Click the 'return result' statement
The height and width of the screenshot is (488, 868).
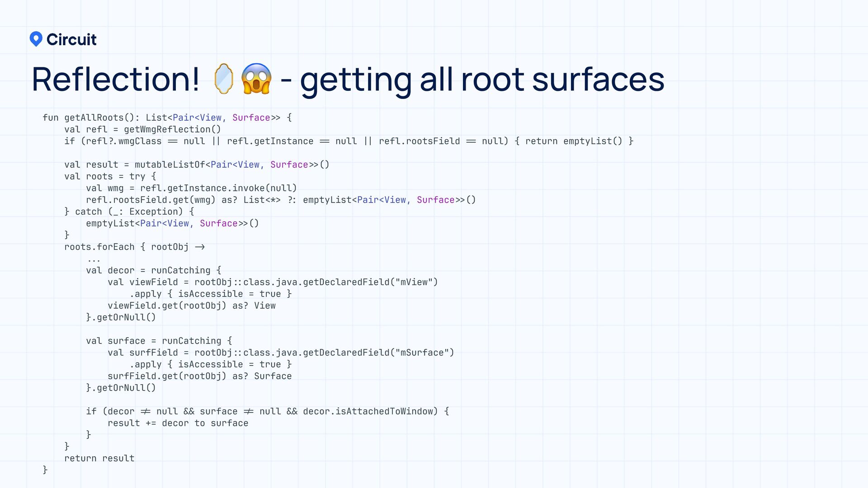tap(99, 459)
